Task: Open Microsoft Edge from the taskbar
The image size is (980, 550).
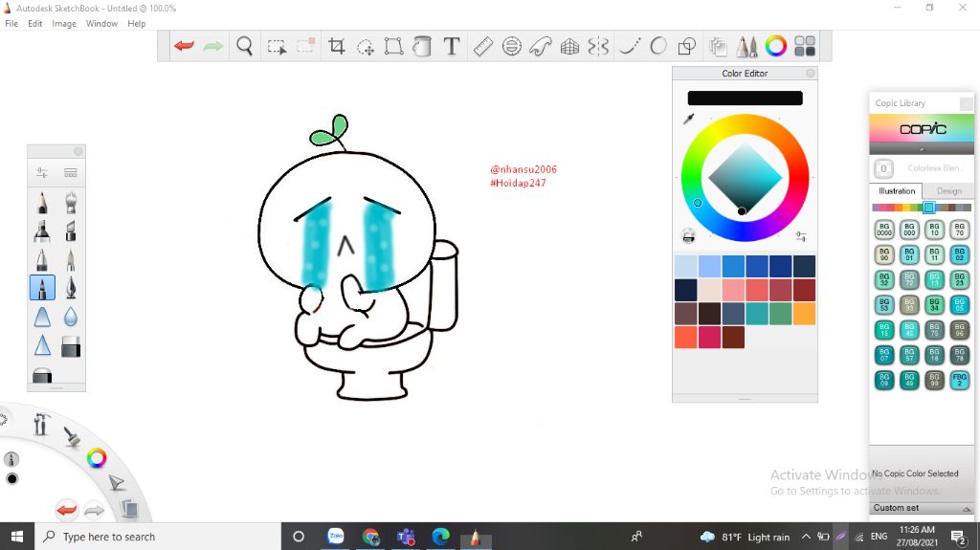Action: [440, 537]
